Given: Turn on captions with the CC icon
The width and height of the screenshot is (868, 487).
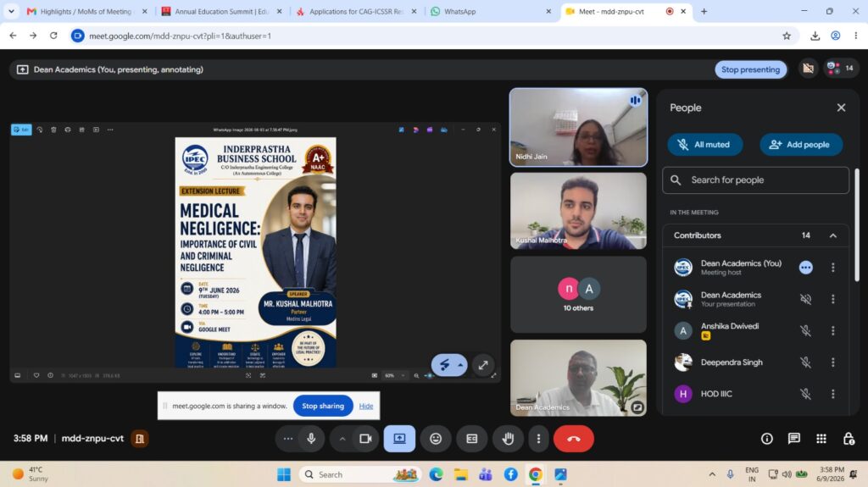Looking at the screenshot, I should pos(471,439).
